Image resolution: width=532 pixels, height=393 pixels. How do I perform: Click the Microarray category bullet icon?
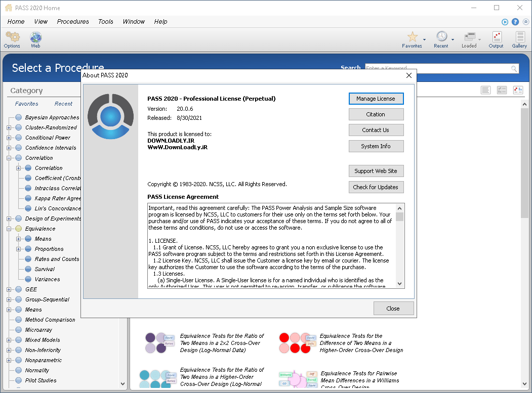tap(19, 330)
